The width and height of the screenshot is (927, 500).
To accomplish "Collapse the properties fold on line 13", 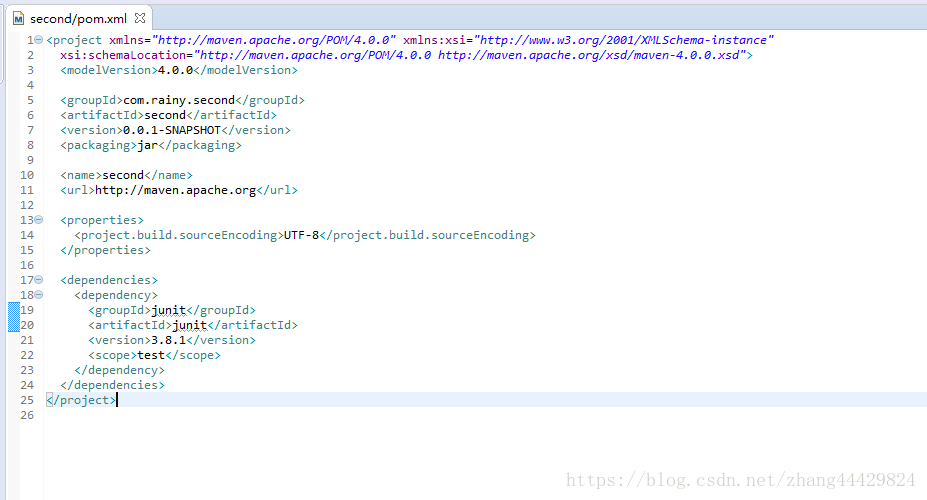I will click(38, 219).
